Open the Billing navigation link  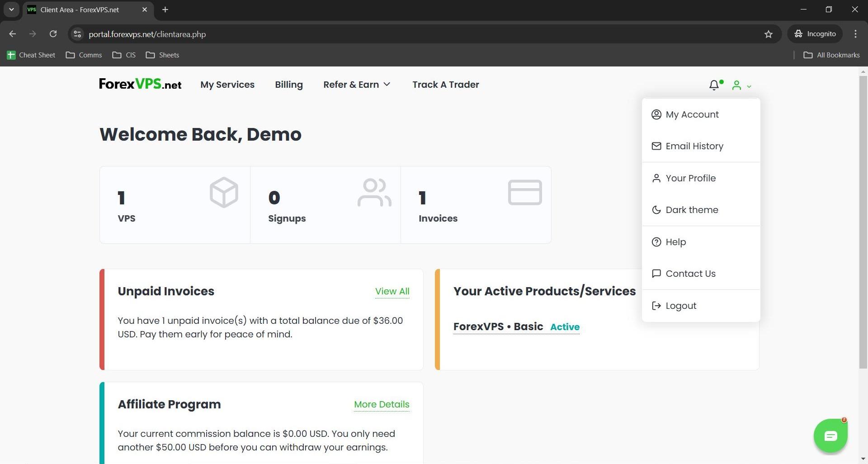[289, 85]
